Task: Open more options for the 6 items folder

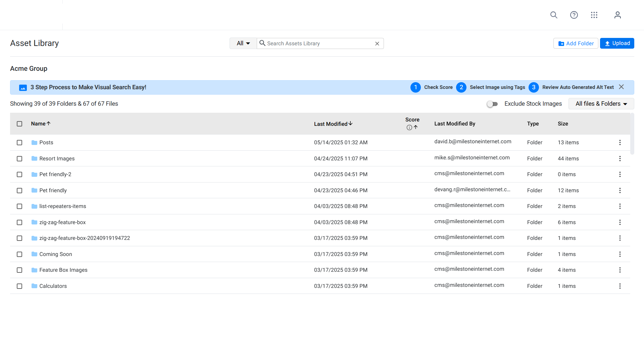Action: pyautogui.click(x=620, y=222)
